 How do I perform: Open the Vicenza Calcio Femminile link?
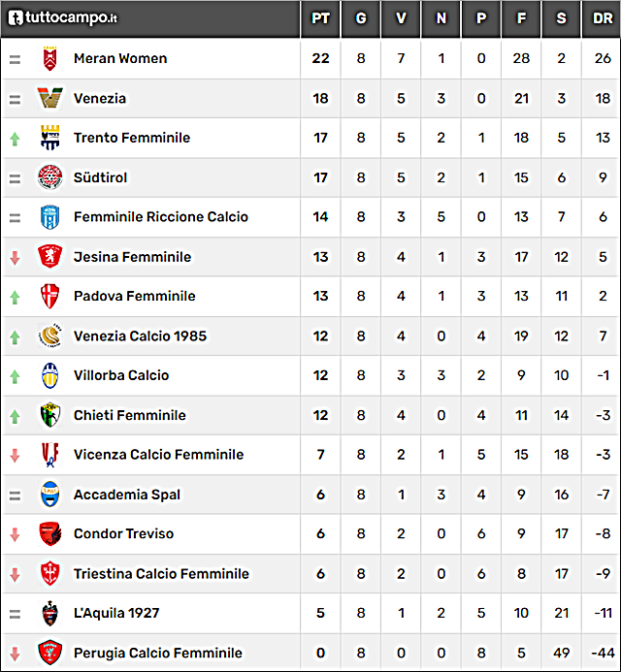tap(159, 454)
